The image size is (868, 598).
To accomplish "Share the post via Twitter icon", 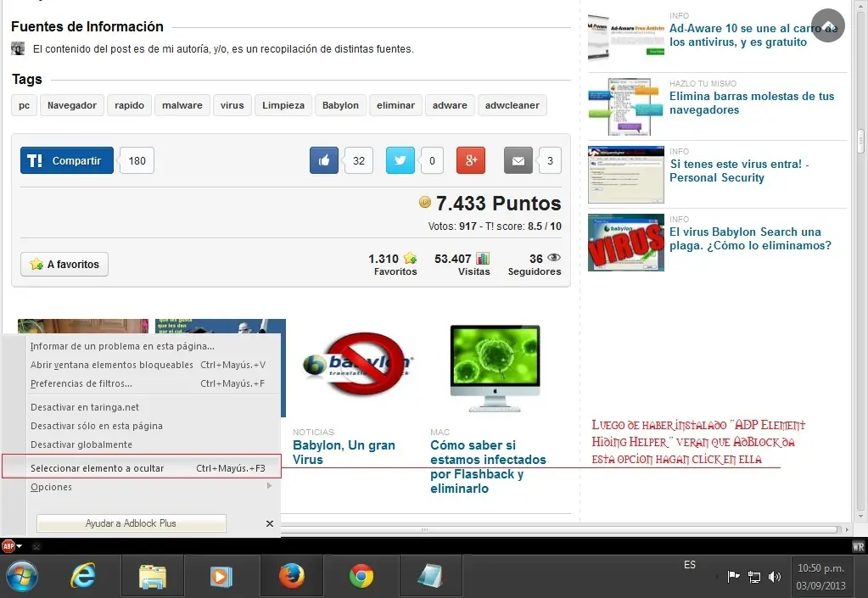I will coord(400,160).
